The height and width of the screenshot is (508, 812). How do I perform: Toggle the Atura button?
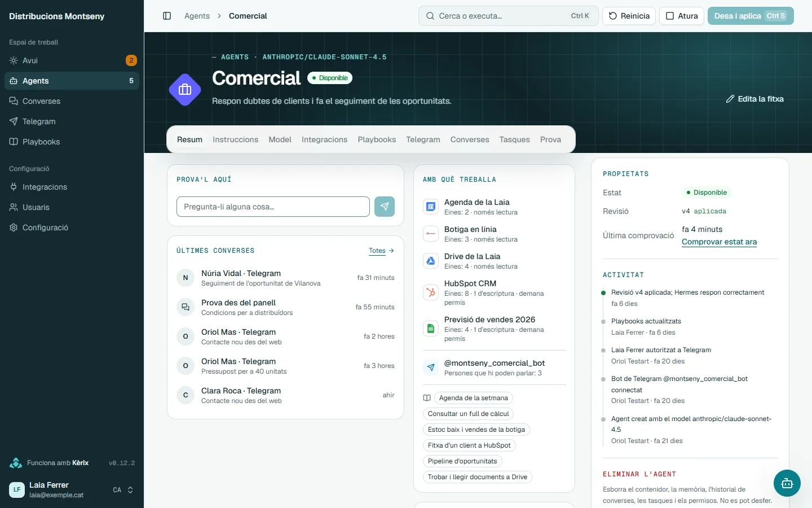coord(682,16)
